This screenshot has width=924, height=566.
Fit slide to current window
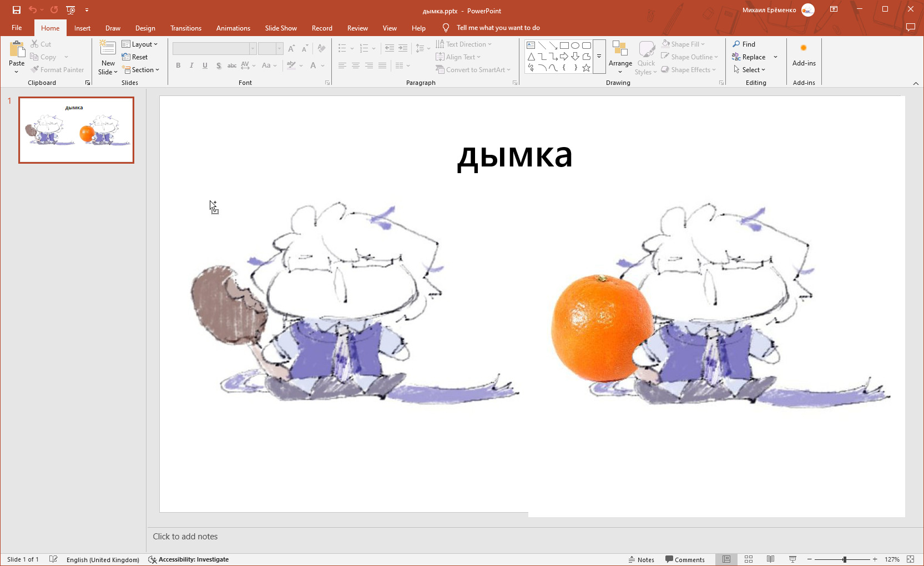(910, 559)
